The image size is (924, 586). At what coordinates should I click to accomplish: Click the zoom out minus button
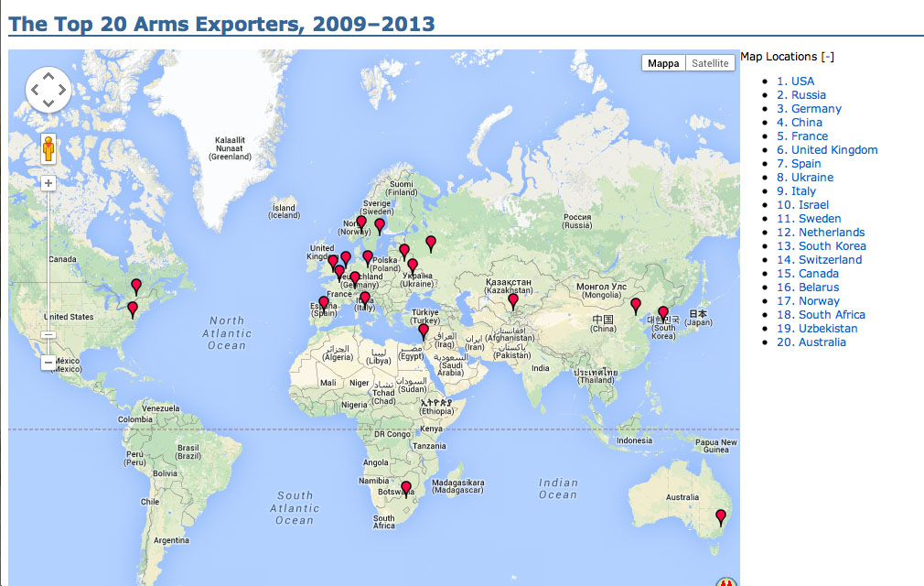pyautogui.click(x=48, y=363)
